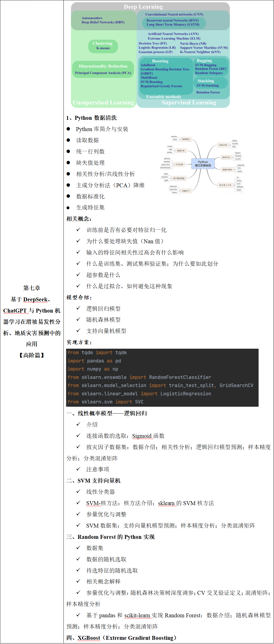This screenshot has width=274, height=644.
Task: Click the 'Dimensionality Reduction' box
Action: pyautogui.click(x=103, y=69)
